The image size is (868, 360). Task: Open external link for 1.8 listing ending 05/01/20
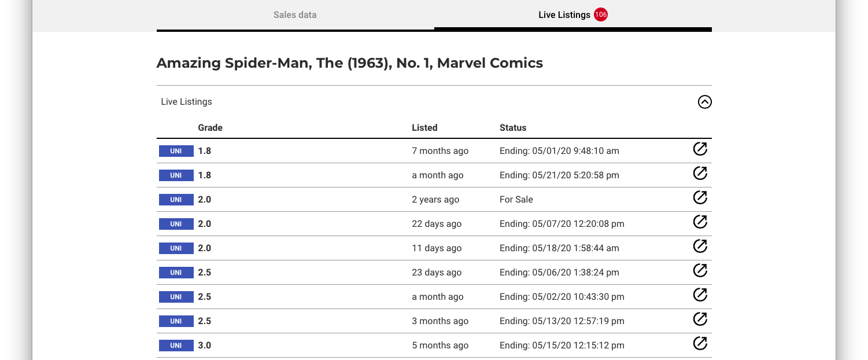point(700,149)
